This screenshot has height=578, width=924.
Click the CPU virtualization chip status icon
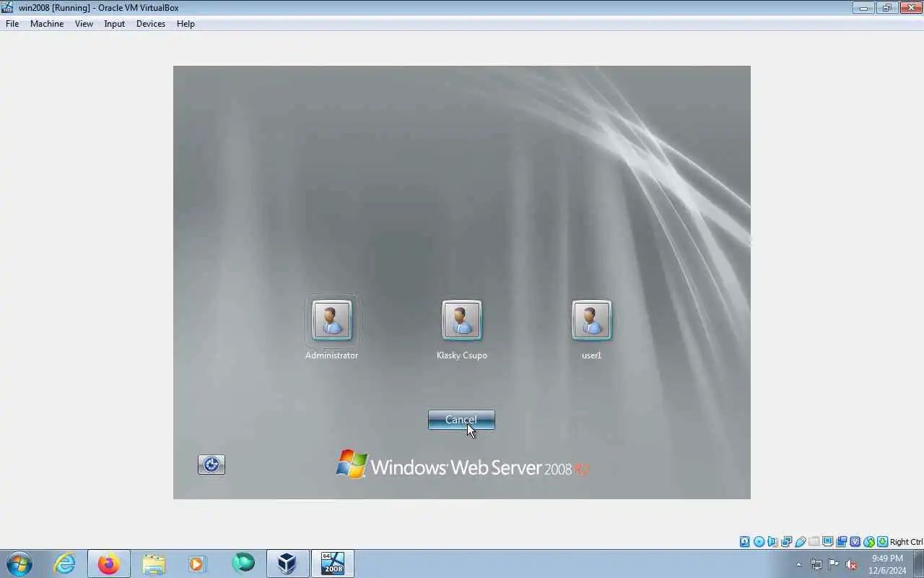point(855,542)
